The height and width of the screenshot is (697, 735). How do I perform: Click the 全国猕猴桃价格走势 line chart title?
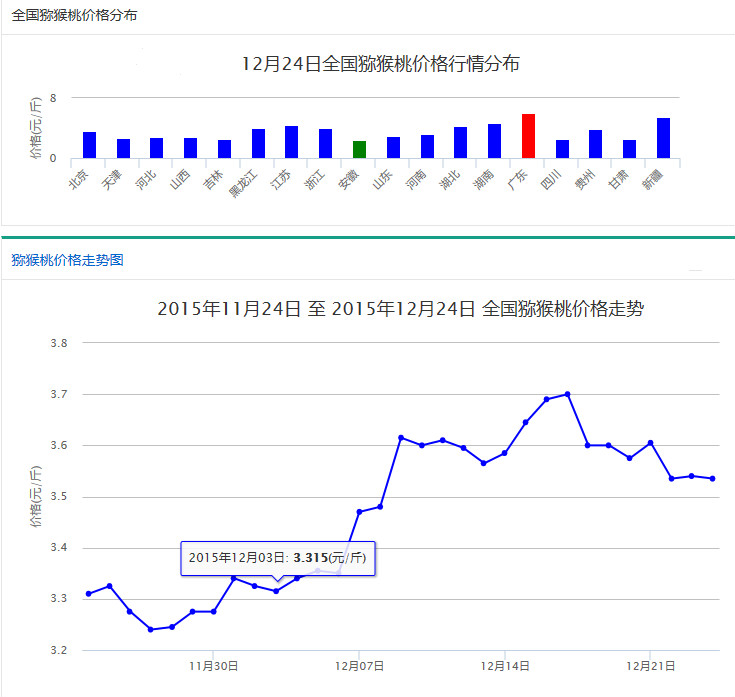click(400, 309)
